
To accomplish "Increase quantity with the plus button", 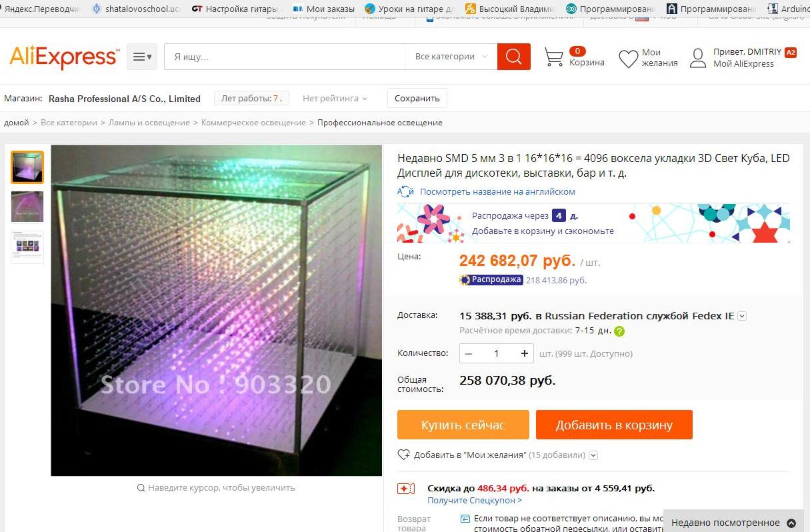I will tap(525, 353).
